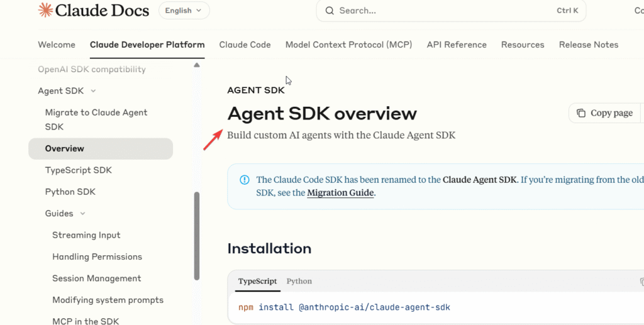644x325 pixels.
Task: Click the search magnifier icon
Action: tap(329, 11)
